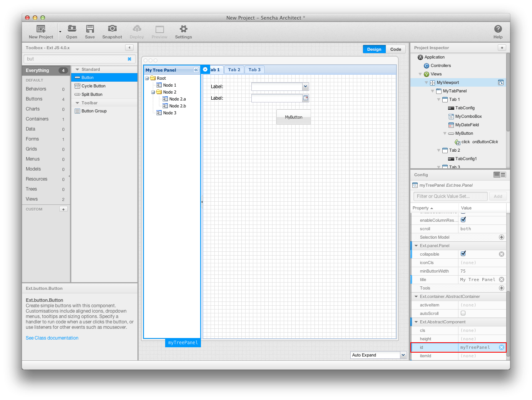Toggle the enableColumnResize checkbox

coord(463,220)
